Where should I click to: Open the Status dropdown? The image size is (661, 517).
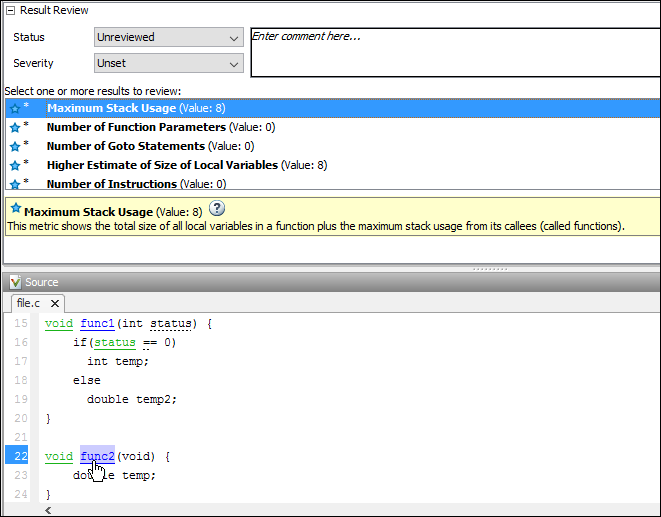click(x=168, y=38)
